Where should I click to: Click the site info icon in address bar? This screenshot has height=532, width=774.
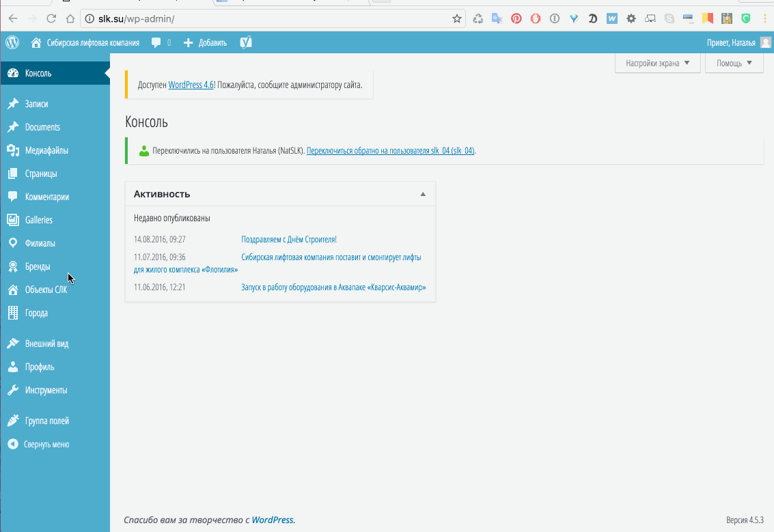click(x=89, y=18)
